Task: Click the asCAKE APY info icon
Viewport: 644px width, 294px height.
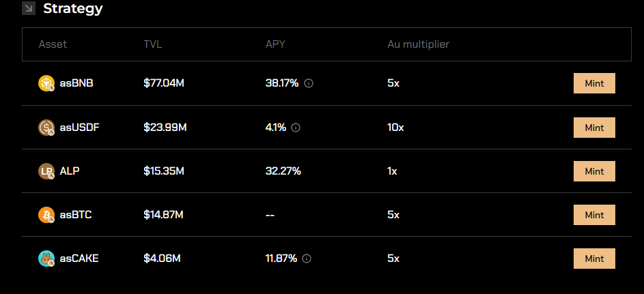Action: pos(307,259)
